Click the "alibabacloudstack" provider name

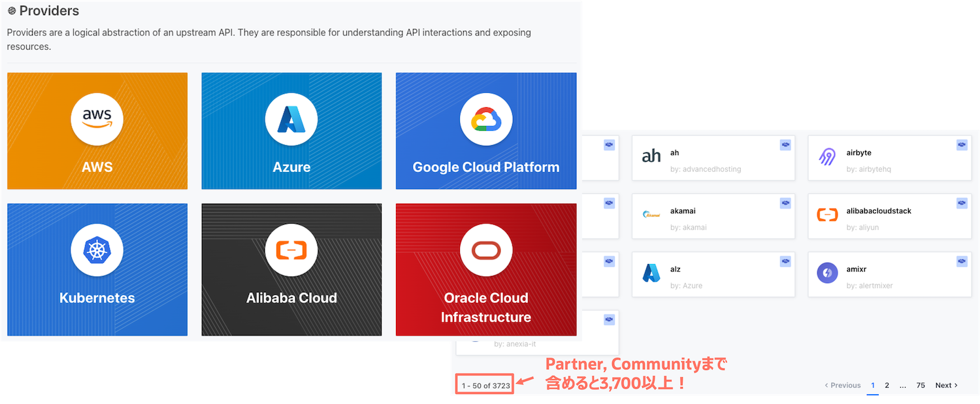click(x=879, y=210)
